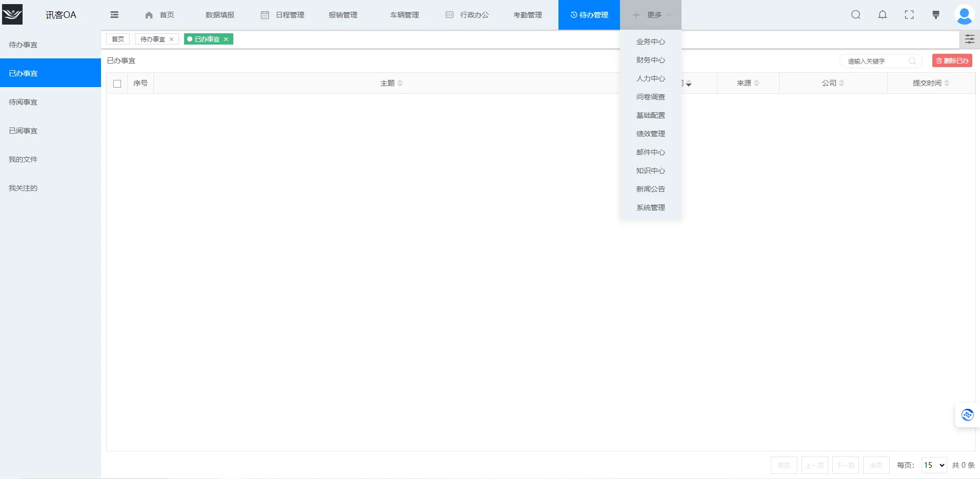The width and height of the screenshot is (980, 479).
Task: Open the user avatar menu
Action: pos(965,15)
